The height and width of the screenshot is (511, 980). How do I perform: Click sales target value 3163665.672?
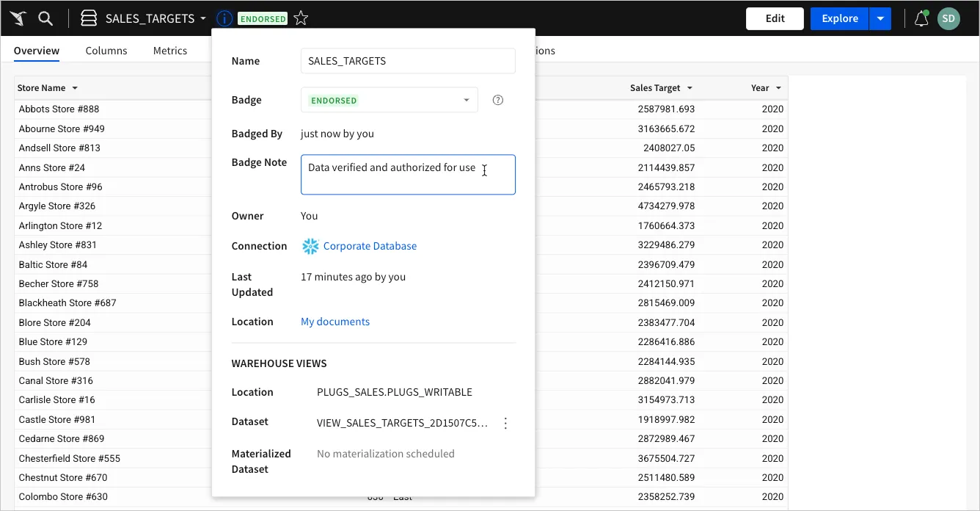666,128
